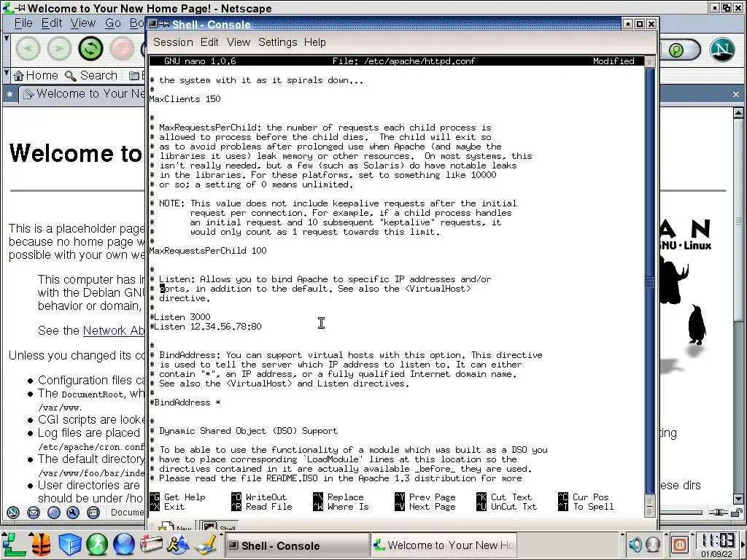Launch the blue globe browser panel icon
The height and width of the screenshot is (560, 747).
(124, 545)
